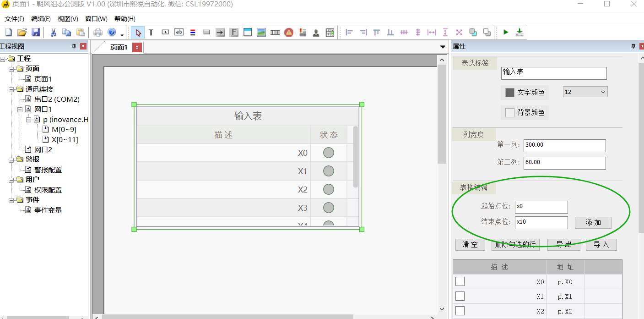Open the 视图(V) menu

click(x=67, y=19)
